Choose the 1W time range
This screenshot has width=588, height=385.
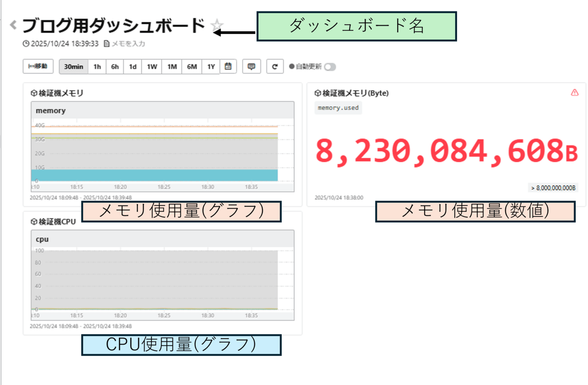tap(152, 67)
